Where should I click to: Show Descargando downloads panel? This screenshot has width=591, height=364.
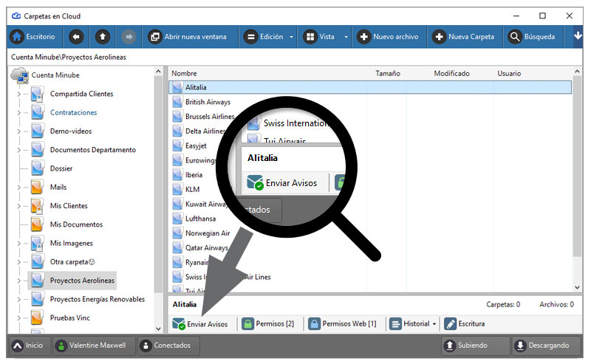pyautogui.click(x=544, y=346)
